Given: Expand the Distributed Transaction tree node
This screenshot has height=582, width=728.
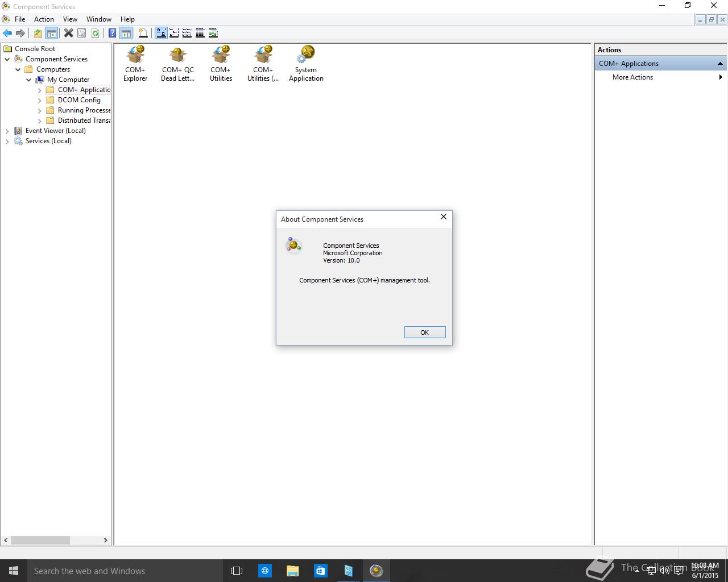Looking at the screenshot, I should point(40,120).
